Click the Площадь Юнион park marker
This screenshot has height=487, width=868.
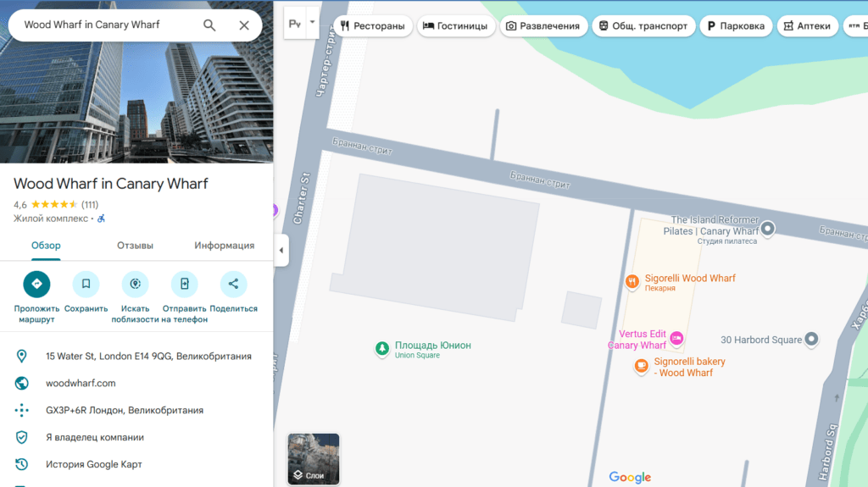382,349
